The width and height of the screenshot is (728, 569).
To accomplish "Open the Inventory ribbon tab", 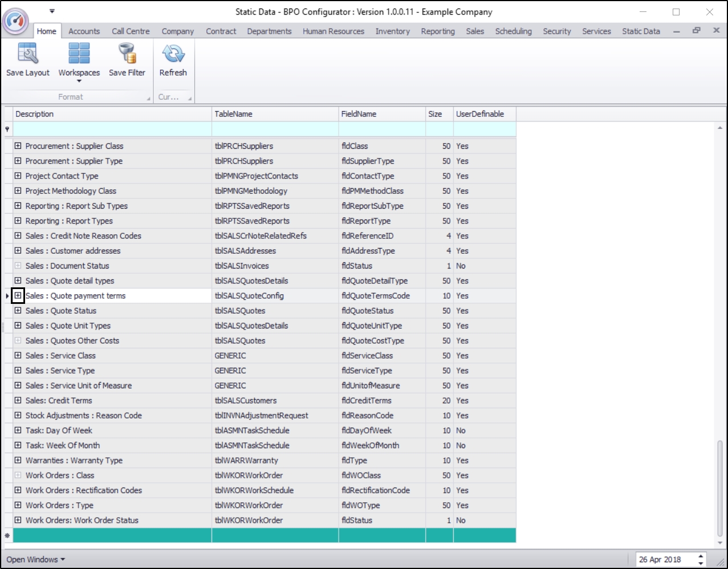I will pyautogui.click(x=393, y=31).
